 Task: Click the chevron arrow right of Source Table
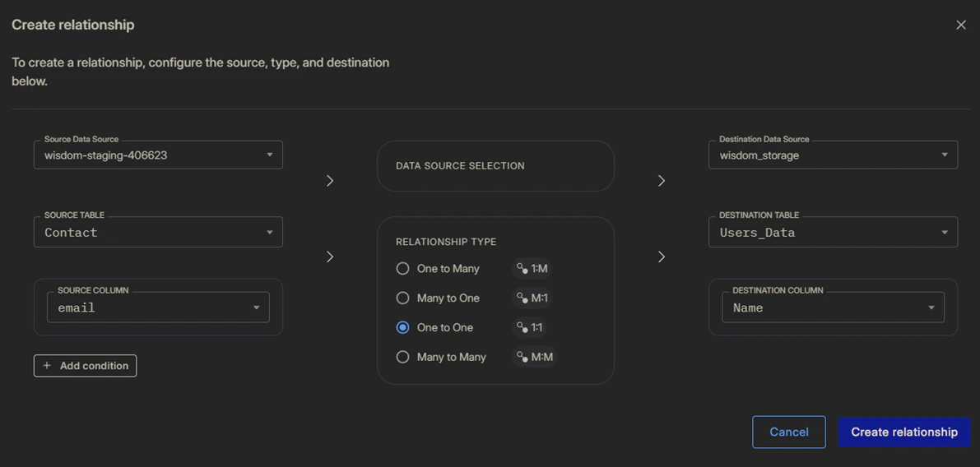click(x=330, y=257)
